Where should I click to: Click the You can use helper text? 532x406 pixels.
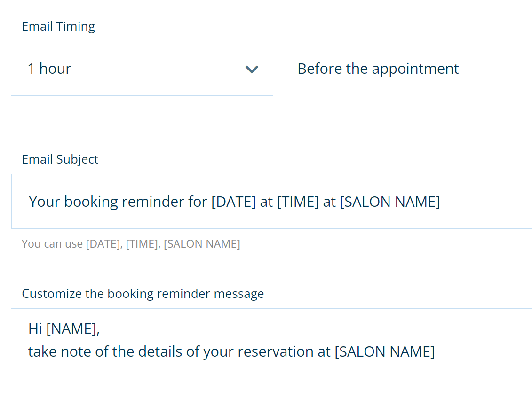click(130, 244)
